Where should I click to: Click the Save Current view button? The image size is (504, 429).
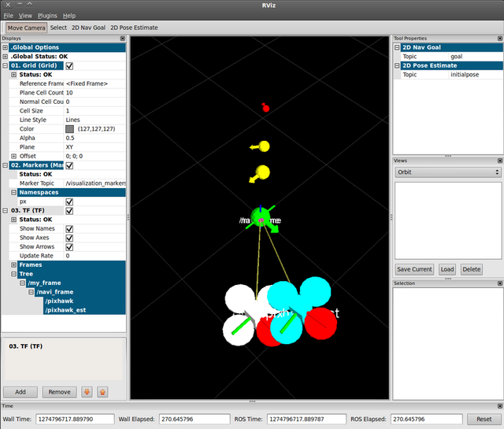[414, 269]
